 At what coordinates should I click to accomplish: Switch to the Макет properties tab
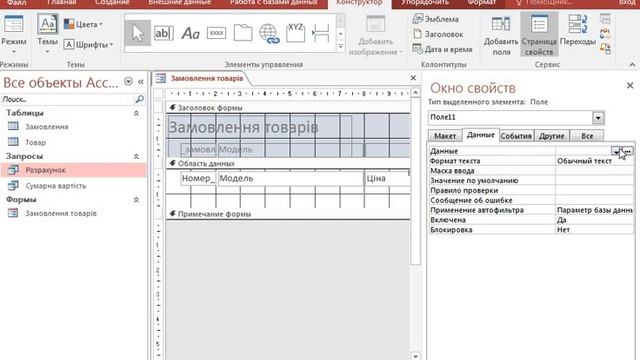click(x=445, y=136)
